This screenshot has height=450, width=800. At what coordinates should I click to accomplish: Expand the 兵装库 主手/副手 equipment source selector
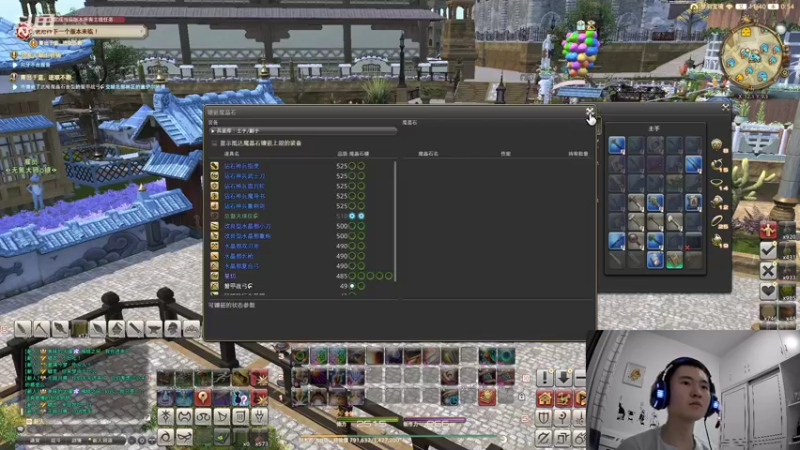[x=303, y=131]
